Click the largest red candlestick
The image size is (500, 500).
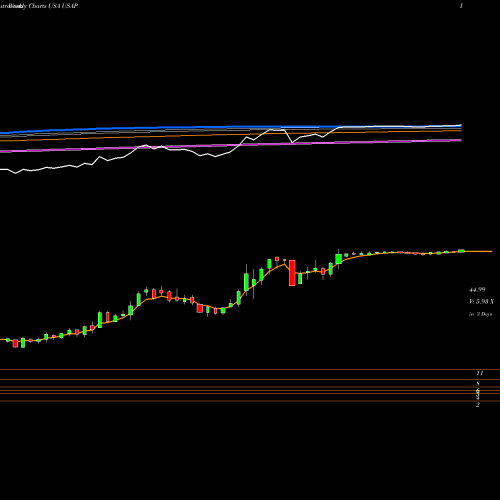click(292, 273)
